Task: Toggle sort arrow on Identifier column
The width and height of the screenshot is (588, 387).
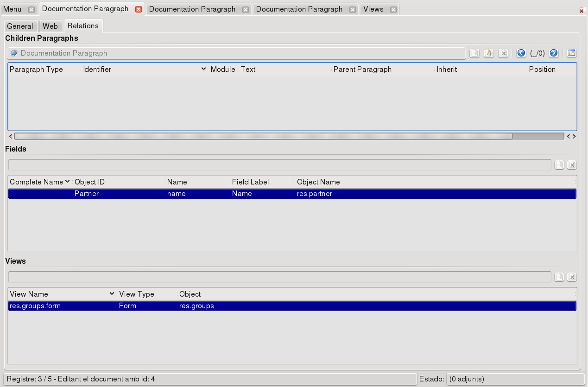Action: (203, 69)
